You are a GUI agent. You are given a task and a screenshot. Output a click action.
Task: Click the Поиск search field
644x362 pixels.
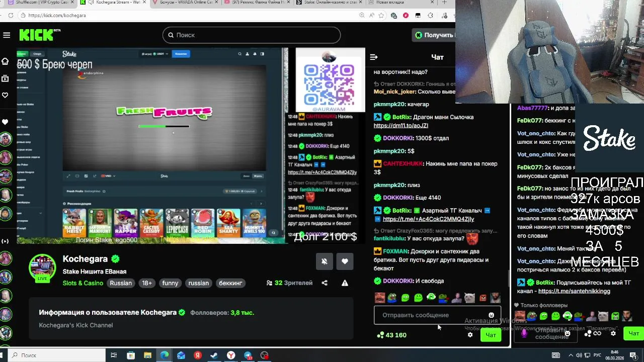252,35
